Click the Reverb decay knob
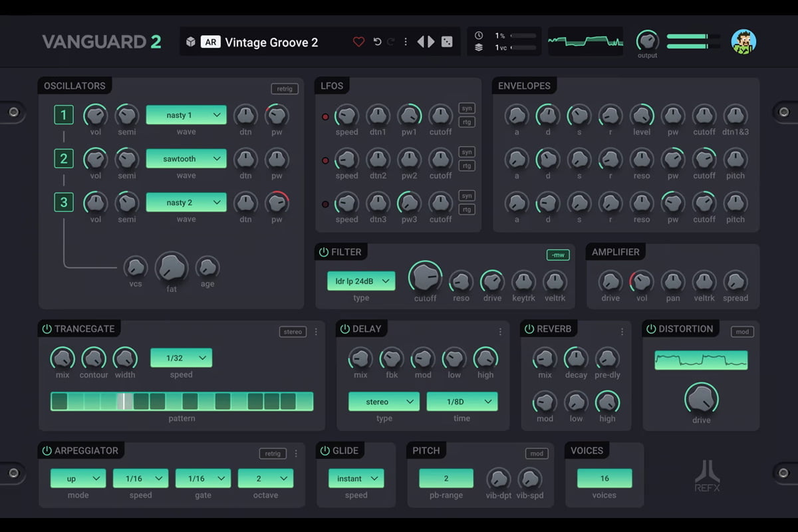 576,358
